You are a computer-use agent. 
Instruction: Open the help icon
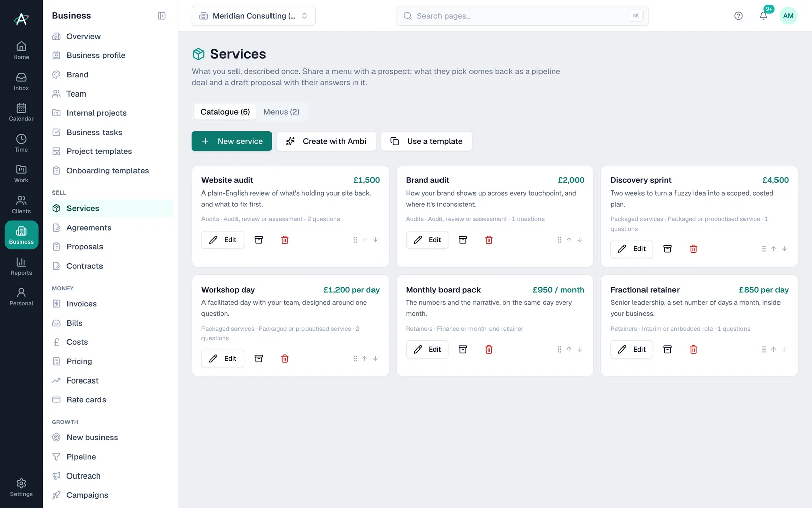(x=738, y=16)
